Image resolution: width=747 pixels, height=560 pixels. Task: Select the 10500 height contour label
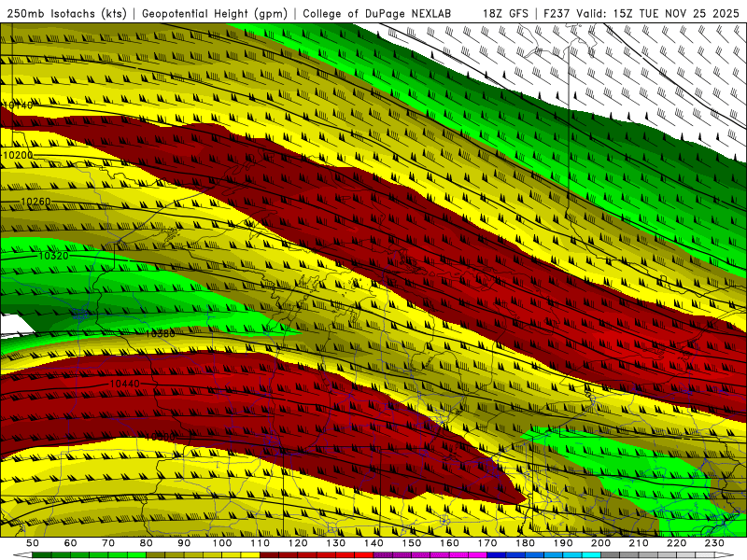(x=160, y=437)
